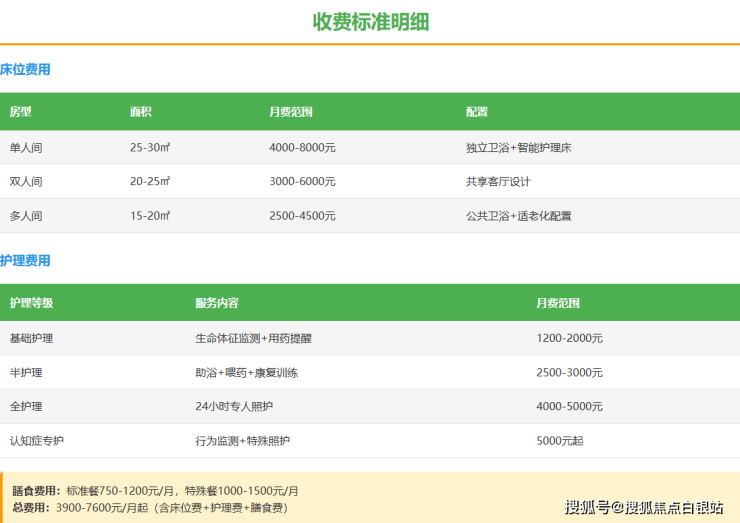Select the 多人间 row label
The width and height of the screenshot is (740, 523).
tap(26, 216)
